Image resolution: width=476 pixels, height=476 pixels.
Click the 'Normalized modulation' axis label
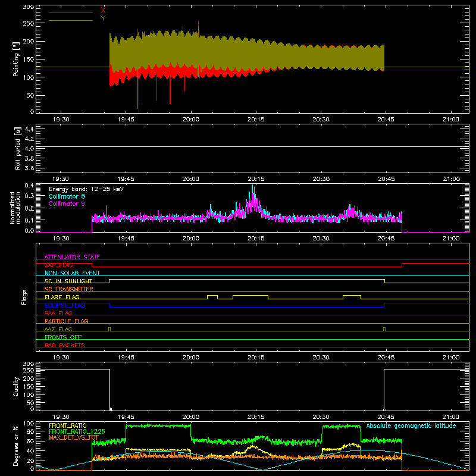[15, 208]
